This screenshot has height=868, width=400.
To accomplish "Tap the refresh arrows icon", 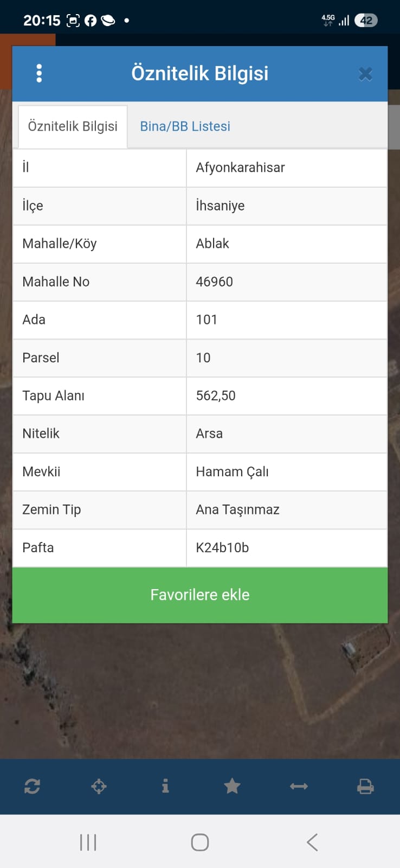I will [32, 786].
